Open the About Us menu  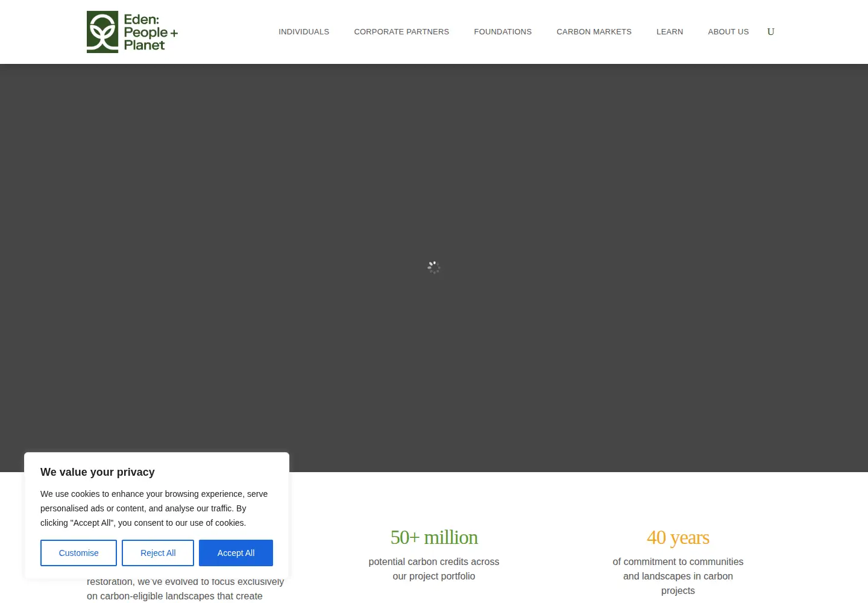[x=728, y=32]
